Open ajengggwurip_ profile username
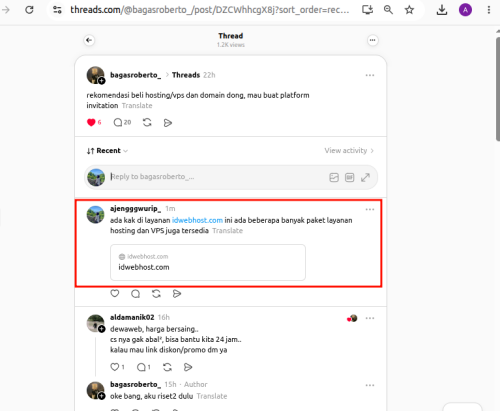Image resolution: width=500 pixels, height=411 pixels. click(x=135, y=209)
